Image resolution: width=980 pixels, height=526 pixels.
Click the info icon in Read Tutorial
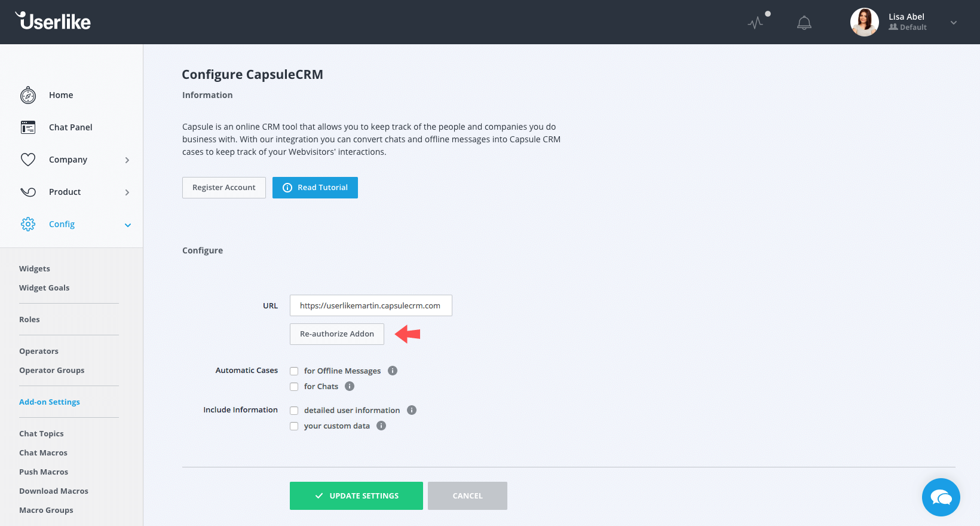click(x=287, y=188)
